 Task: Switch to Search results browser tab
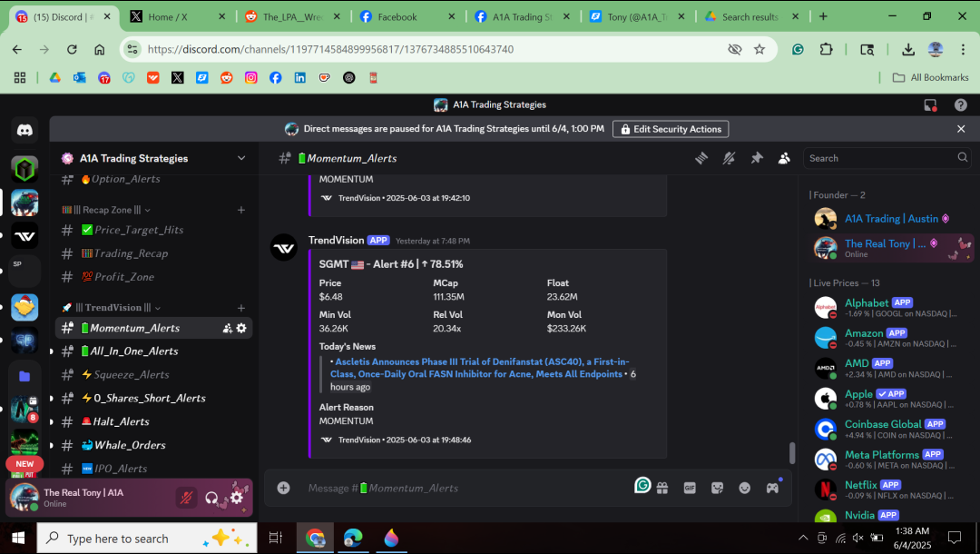click(x=750, y=17)
